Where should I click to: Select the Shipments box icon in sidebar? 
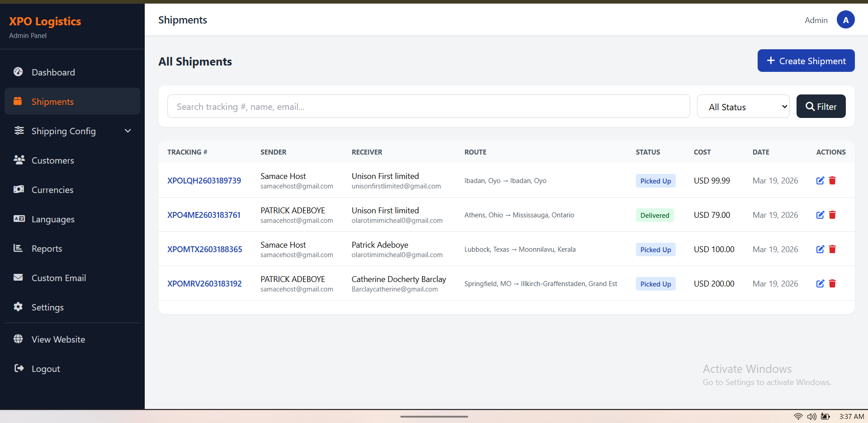pyautogui.click(x=18, y=101)
